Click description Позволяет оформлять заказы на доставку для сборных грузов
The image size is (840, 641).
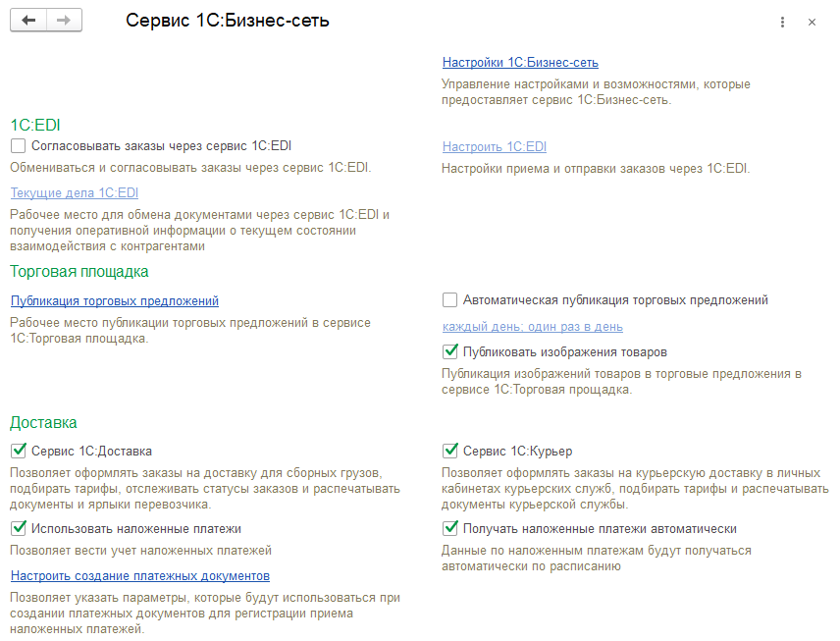click(205, 489)
